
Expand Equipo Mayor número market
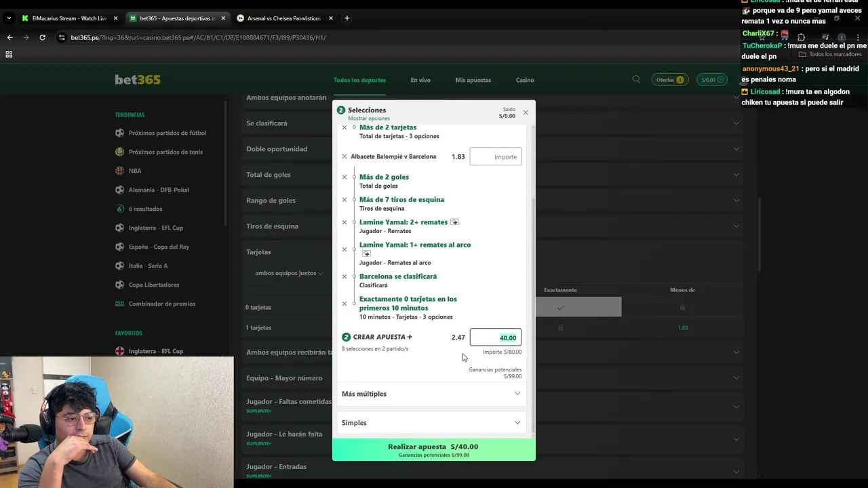[x=492, y=378]
